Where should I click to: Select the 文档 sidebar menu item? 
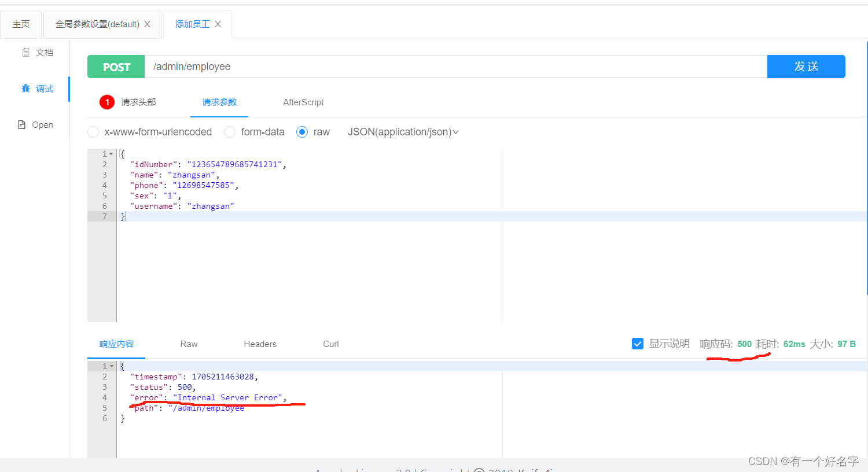[37, 53]
